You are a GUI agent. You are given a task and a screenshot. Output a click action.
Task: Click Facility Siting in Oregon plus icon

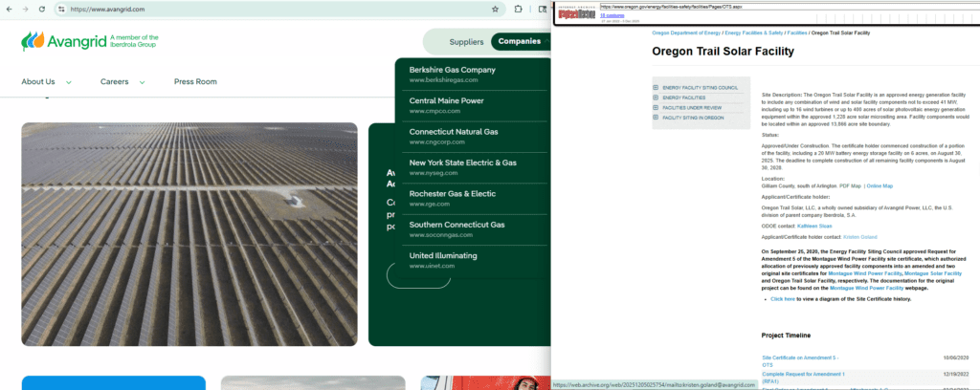tap(656, 118)
